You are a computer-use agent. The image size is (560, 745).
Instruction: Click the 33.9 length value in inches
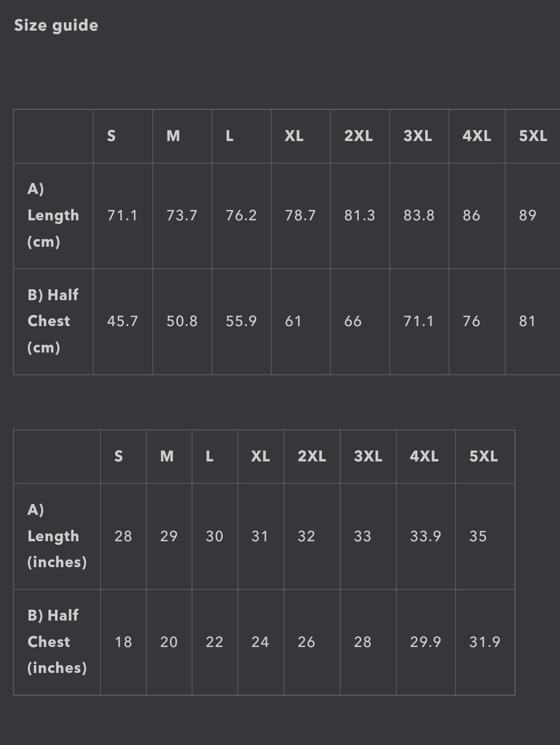coord(425,536)
